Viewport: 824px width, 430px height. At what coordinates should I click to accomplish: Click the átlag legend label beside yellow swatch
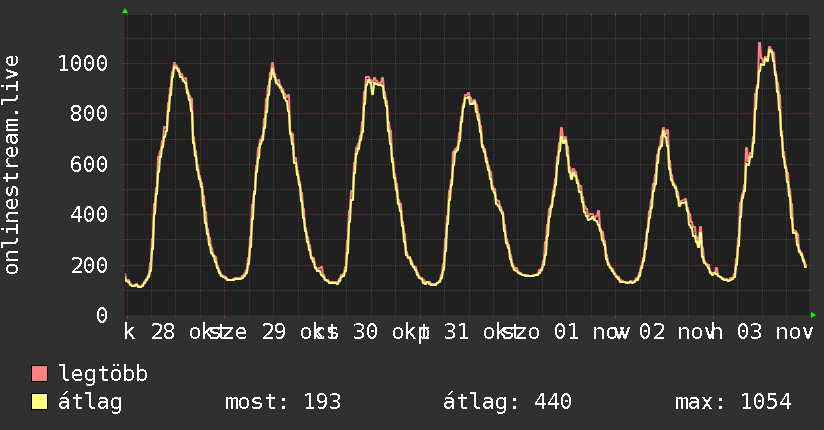pyautogui.click(x=90, y=402)
